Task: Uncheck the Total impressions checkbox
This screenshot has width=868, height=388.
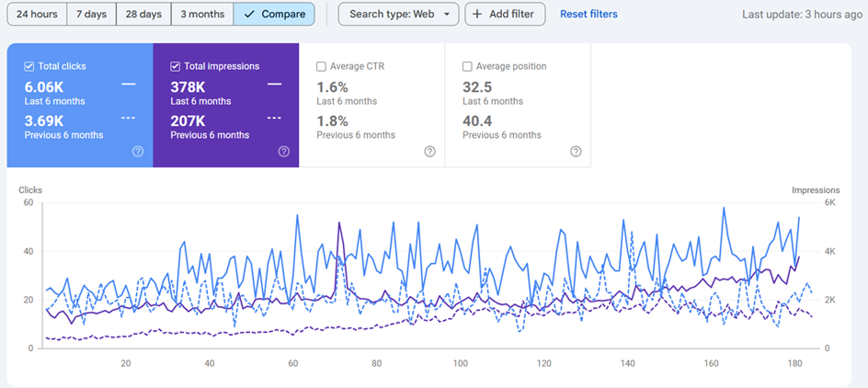Action: coord(176,66)
